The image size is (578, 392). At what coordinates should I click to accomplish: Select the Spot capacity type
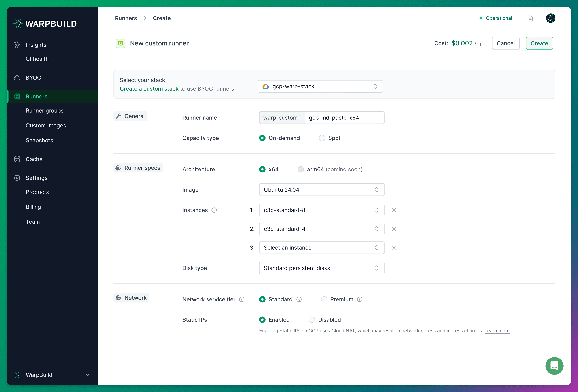pyautogui.click(x=322, y=138)
